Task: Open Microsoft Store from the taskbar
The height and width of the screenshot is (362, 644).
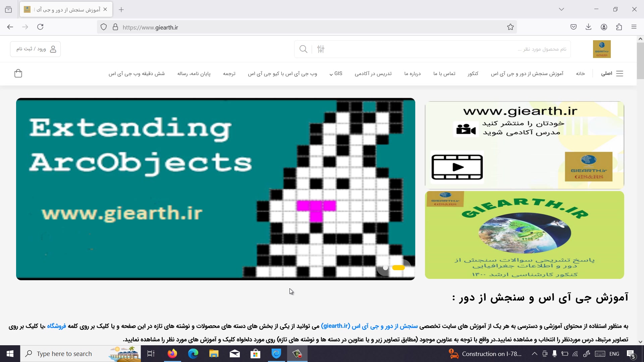Action: (x=256, y=354)
